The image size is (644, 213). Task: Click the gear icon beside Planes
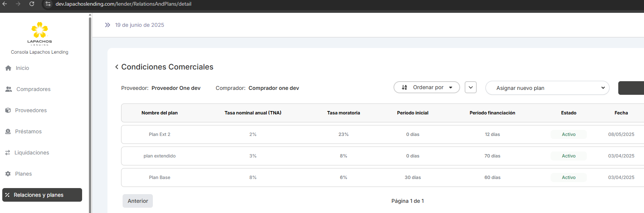tap(8, 174)
